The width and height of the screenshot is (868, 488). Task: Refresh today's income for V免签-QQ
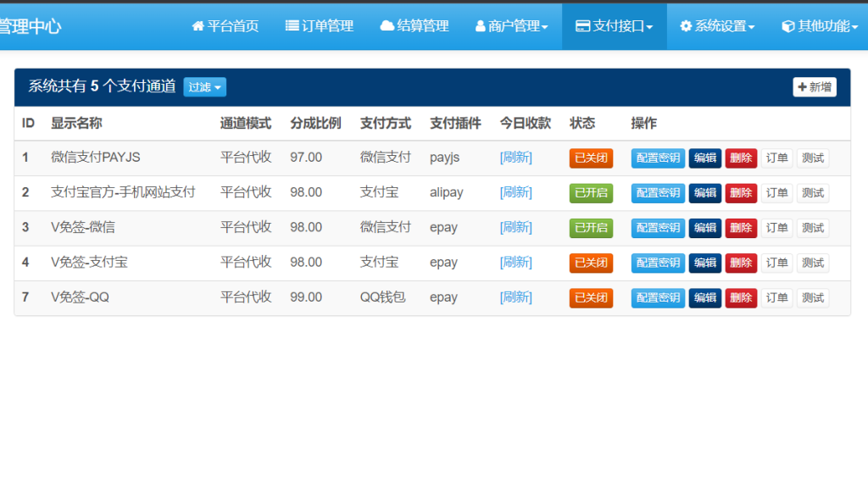tap(516, 297)
